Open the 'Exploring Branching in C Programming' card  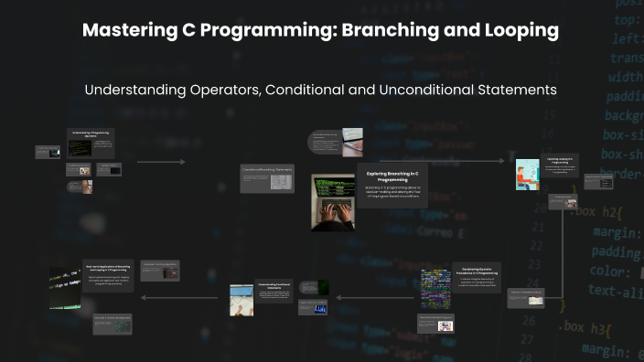(392, 186)
